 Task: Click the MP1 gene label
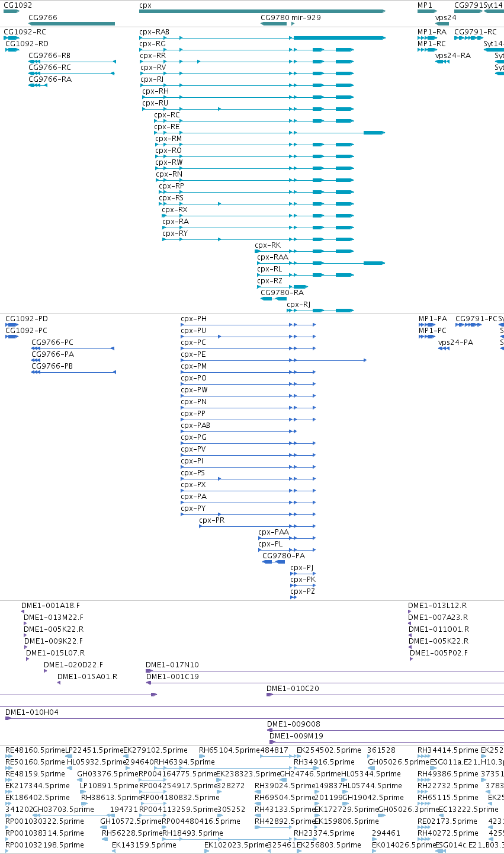(x=425, y=5)
